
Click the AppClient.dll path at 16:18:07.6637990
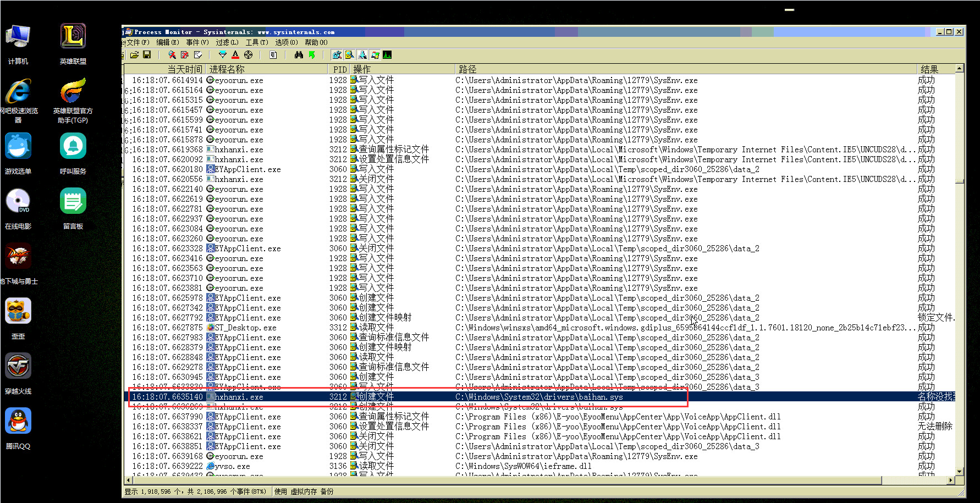tap(618, 417)
